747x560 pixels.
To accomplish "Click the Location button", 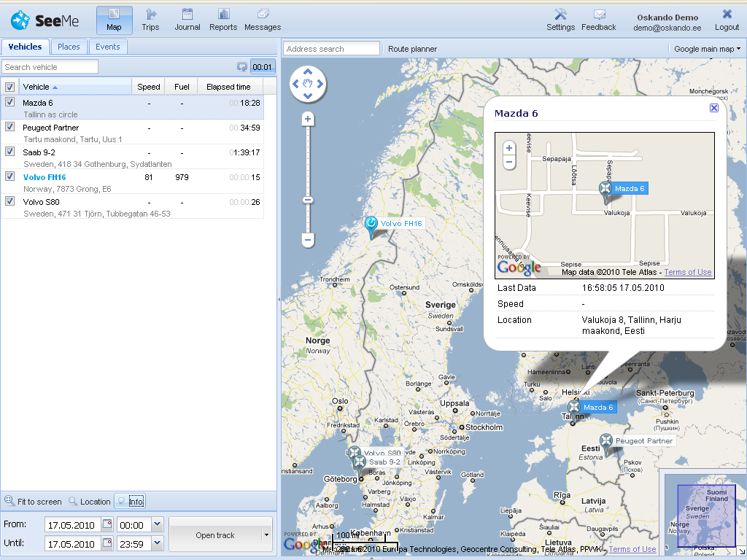I will tap(90, 502).
